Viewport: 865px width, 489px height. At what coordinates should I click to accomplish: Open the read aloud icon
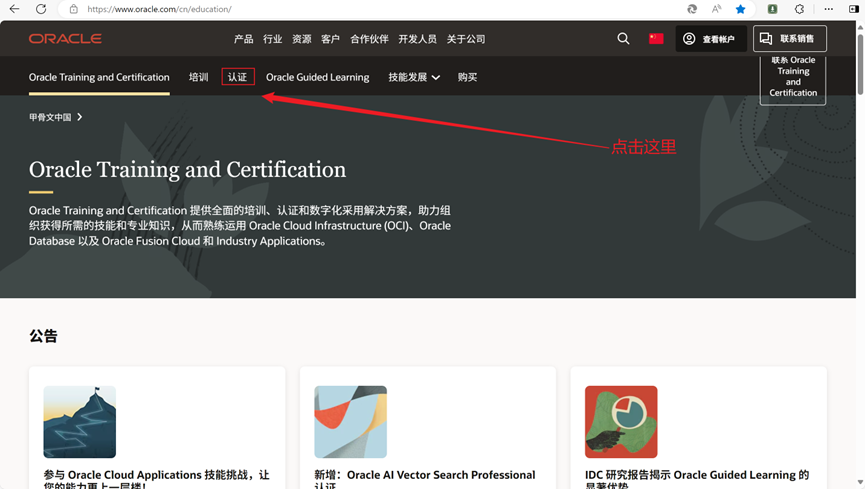(716, 9)
